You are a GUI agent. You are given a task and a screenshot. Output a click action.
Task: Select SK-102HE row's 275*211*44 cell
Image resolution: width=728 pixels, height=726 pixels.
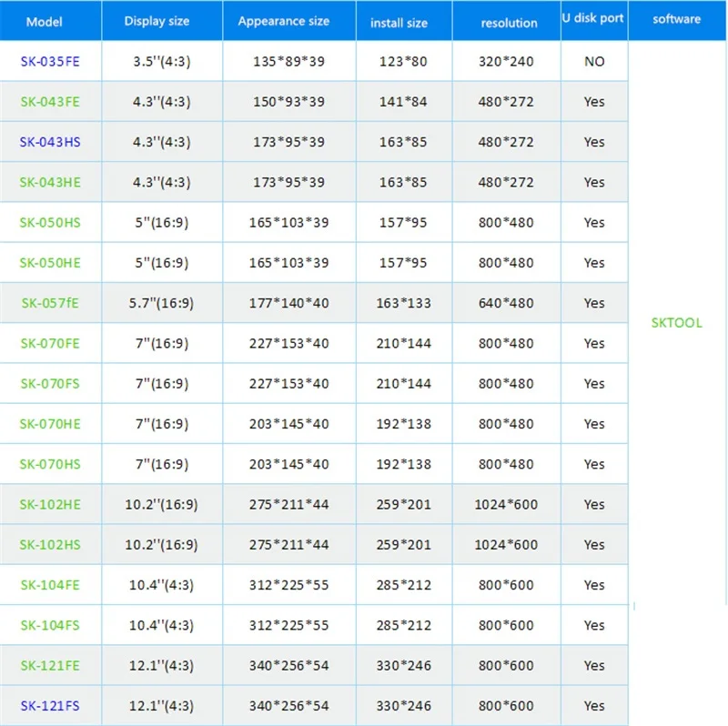(288, 505)
